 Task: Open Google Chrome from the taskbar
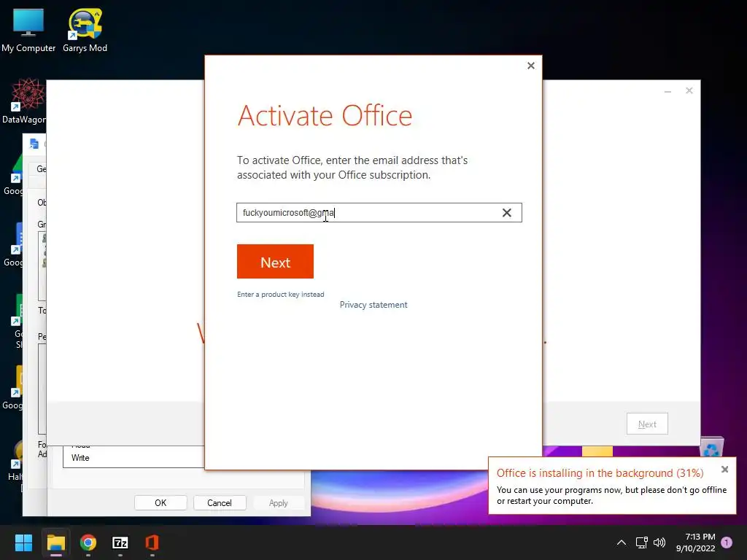88,542
